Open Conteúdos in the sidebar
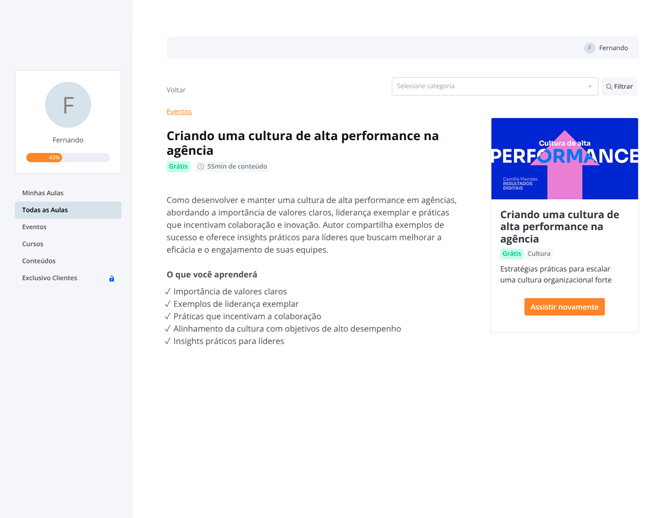The image size is (648, 518). tap(39, 261)
